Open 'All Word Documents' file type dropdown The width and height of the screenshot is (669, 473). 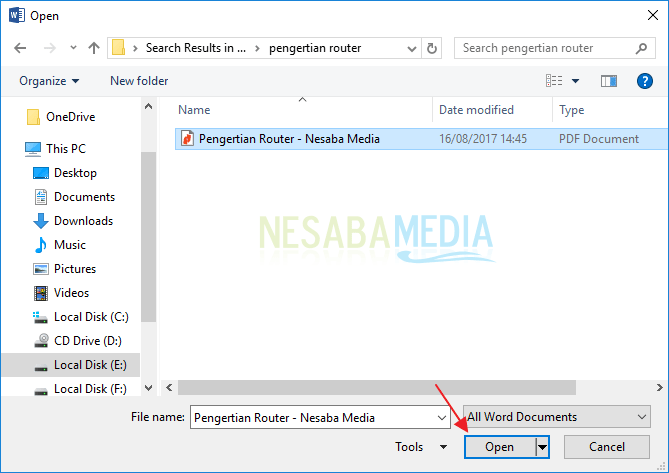557,417
